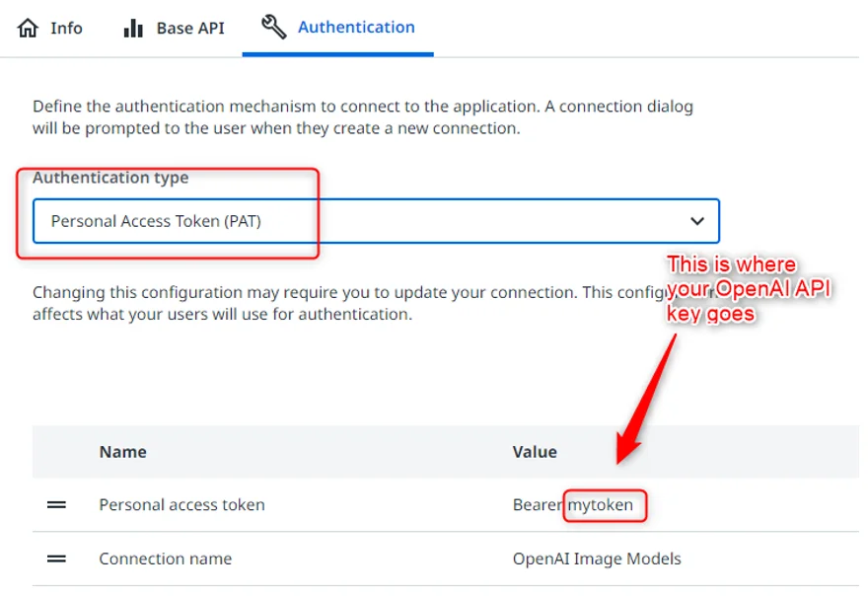Click the Connection name row

point(165,559)
